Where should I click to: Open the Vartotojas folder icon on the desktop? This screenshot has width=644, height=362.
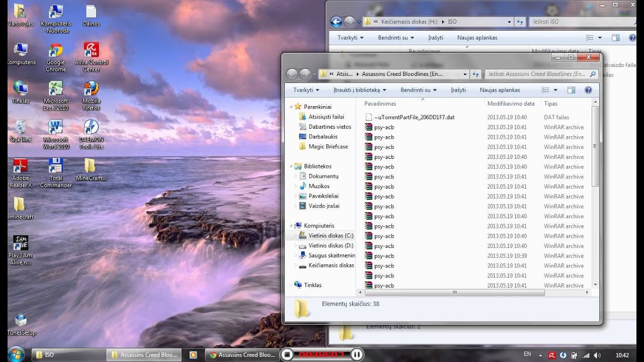point(20,15)
